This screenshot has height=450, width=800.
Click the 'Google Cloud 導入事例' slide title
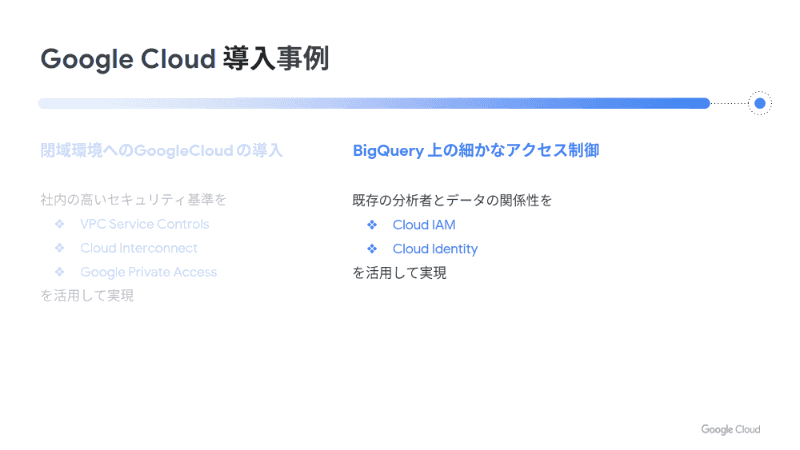(185, 59)
